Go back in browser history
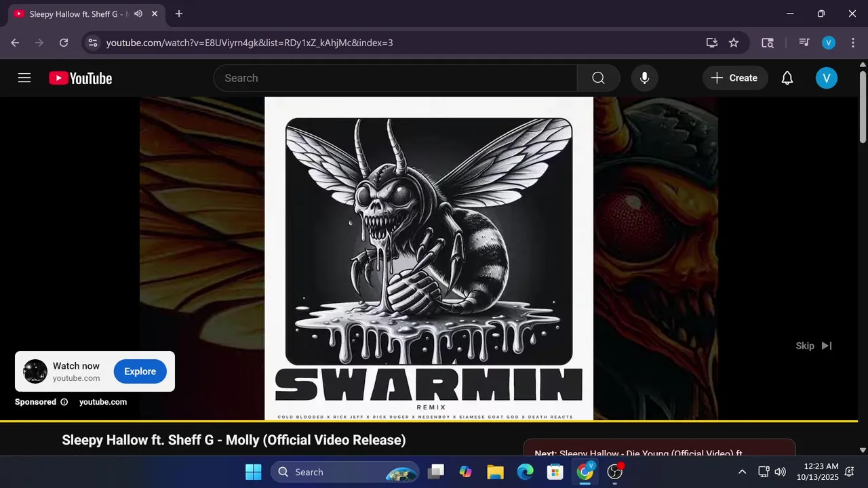The image size is (868, 488). (15, 43)
